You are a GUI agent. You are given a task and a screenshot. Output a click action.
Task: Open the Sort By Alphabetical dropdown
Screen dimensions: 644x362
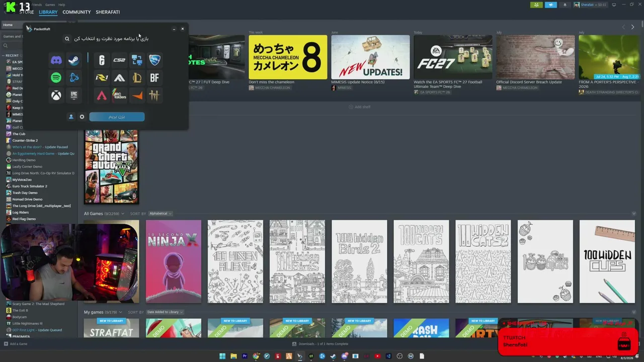pos(160,214)
